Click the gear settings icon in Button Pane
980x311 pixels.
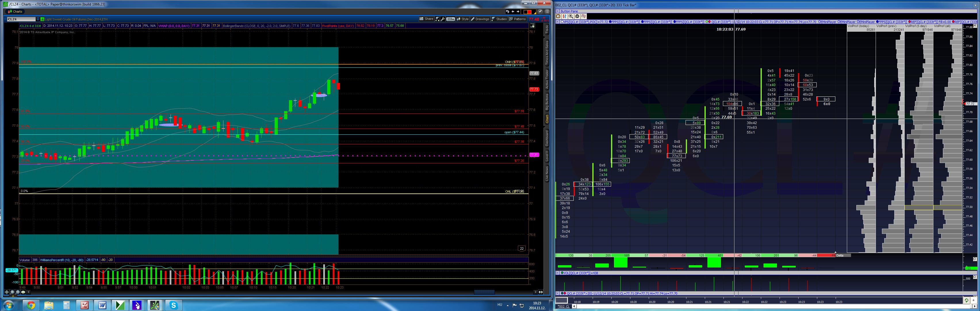click(577, 16)
